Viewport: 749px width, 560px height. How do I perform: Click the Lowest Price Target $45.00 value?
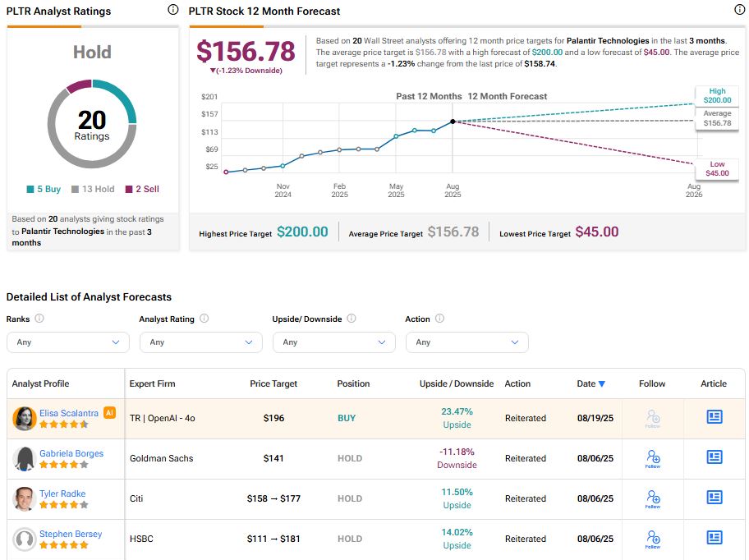point(596,232)
